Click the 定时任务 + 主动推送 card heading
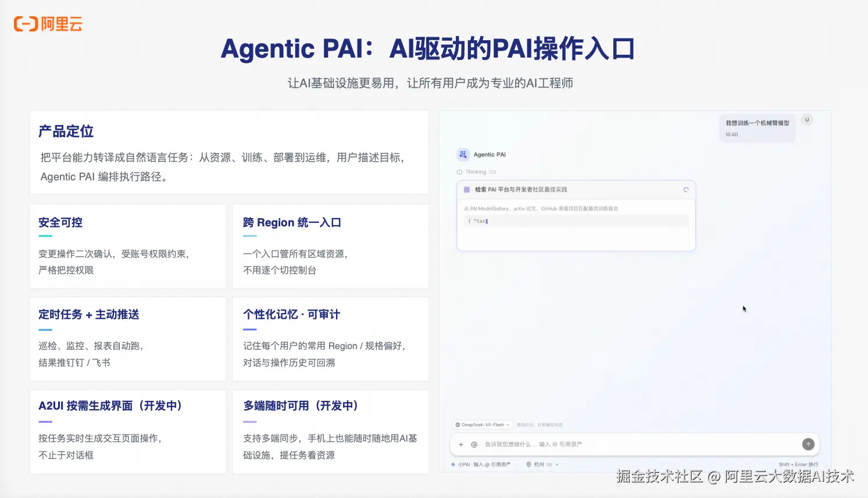Screen dimensions: 868x498 (89, 315)
